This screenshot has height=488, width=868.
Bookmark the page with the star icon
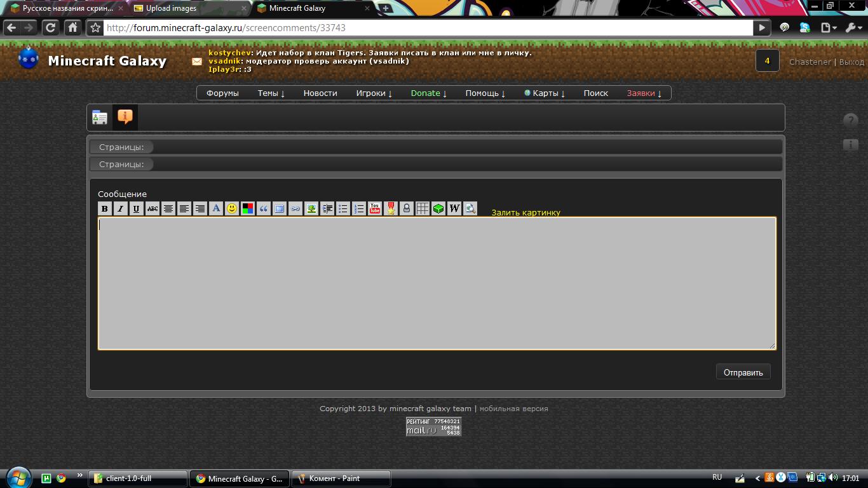tap(95, 28)
